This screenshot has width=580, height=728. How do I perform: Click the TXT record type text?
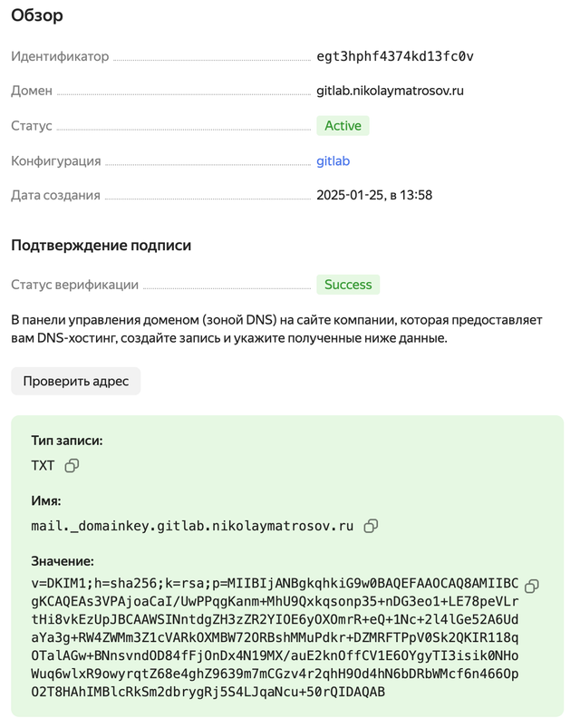tap(43, 466)
